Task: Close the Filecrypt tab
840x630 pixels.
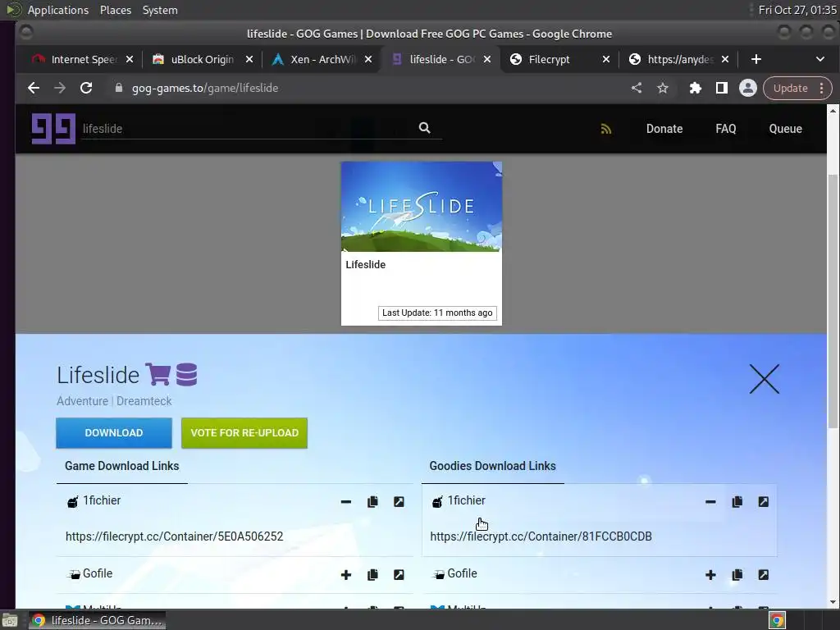Action: click(x=606, y=59)
